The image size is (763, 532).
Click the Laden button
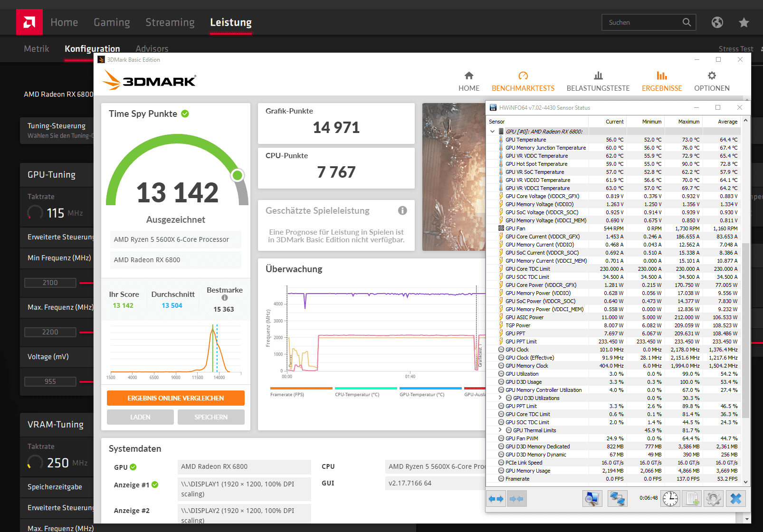[x=140, y=417]
